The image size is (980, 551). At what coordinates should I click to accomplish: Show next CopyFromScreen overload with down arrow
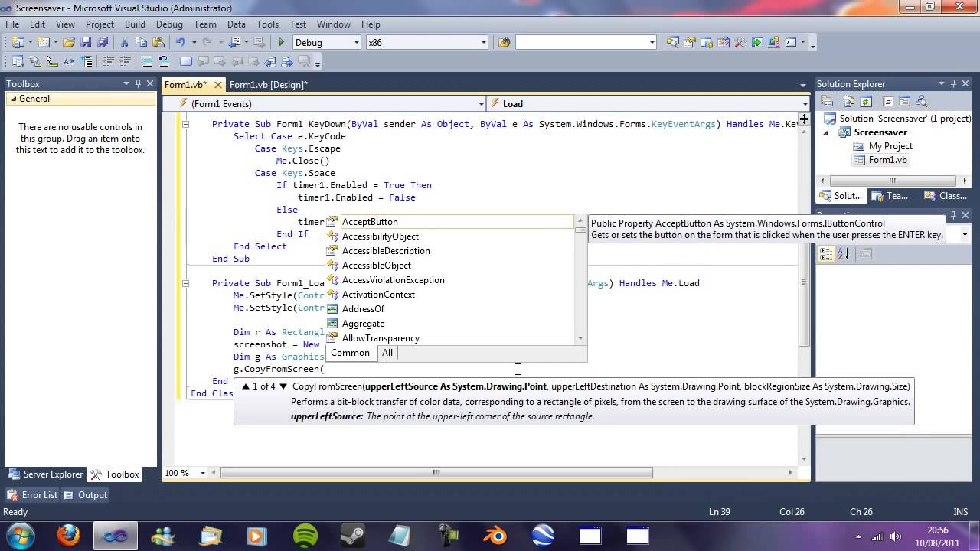283,386
